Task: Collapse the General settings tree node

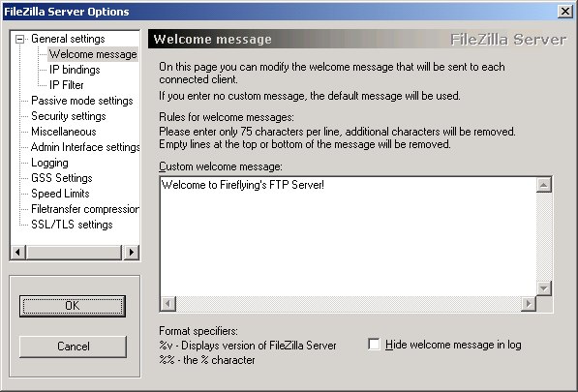Action: point(20,39)
